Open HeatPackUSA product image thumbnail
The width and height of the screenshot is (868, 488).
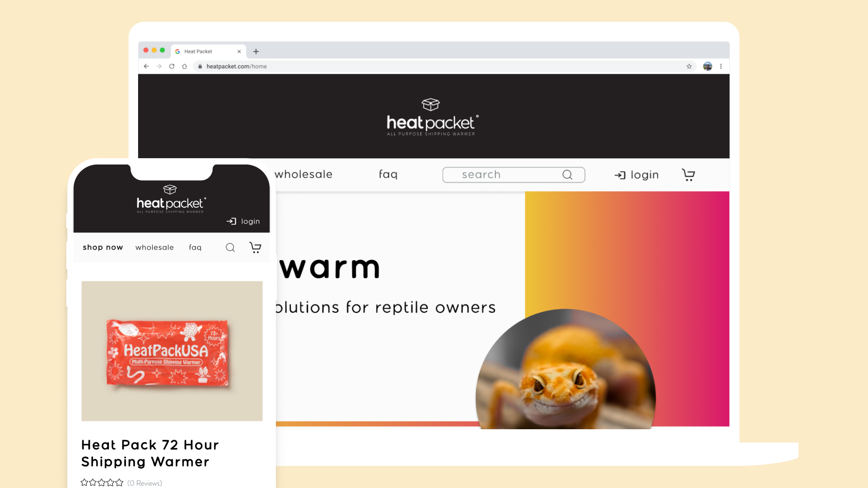(172, 351)
